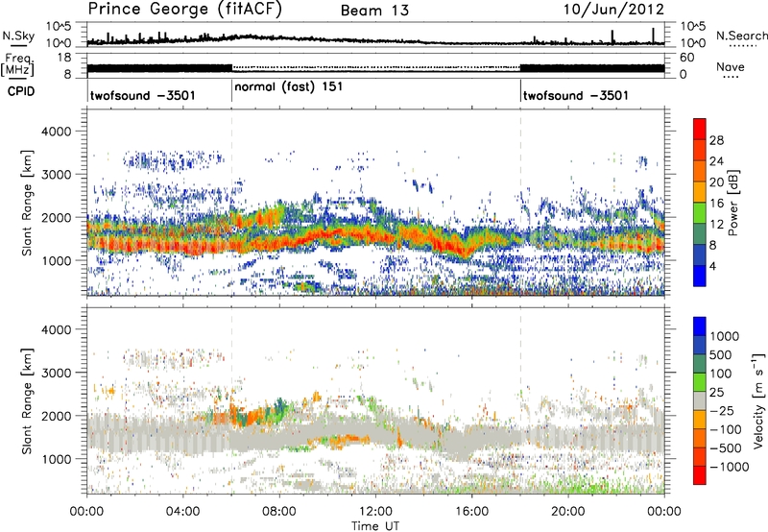Pick the red top segment of the Power colorbar
This screenshot has width=768, height=532.
pos(700,129)
